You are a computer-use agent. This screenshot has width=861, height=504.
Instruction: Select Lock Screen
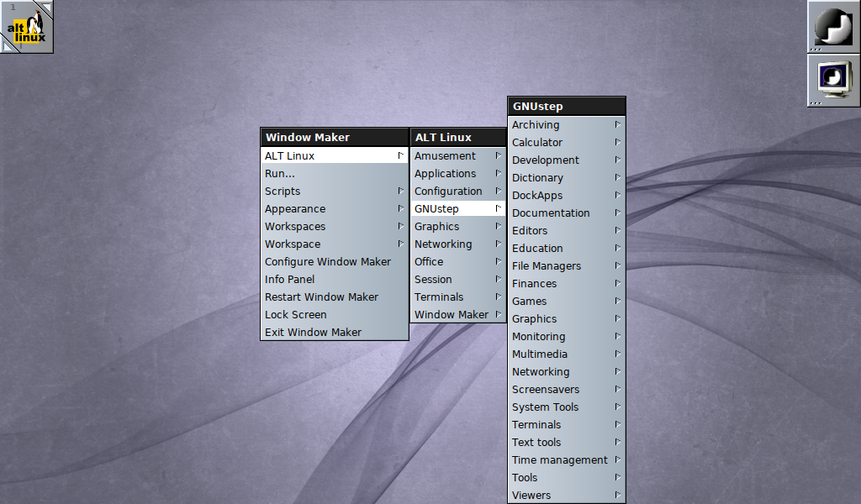pyautogui.click(x=335, y=314)
